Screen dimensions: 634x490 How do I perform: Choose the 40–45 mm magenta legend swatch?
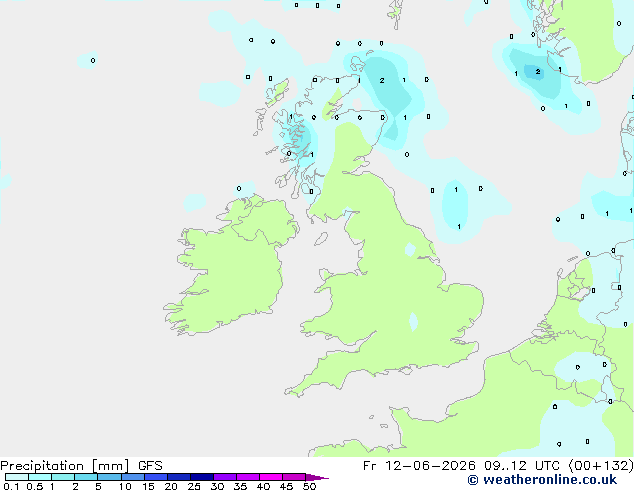click(271, 477)
